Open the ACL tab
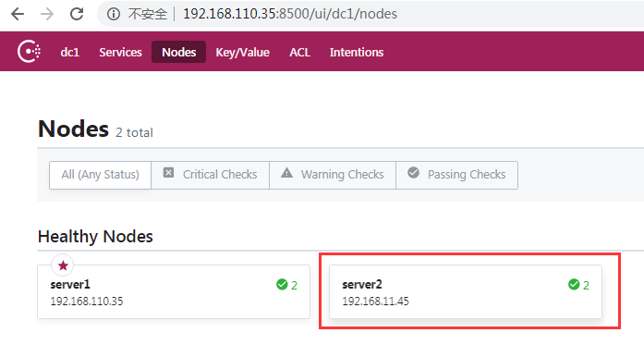The height and width of the screenshot is (345, 644). coord(299,52)
